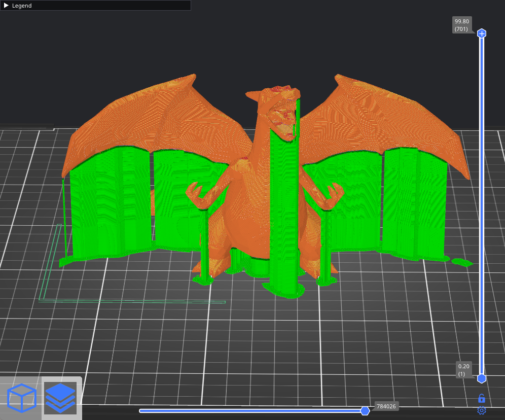
Task: Switch to the 3D editor cube view
Action: coord(22,398)
